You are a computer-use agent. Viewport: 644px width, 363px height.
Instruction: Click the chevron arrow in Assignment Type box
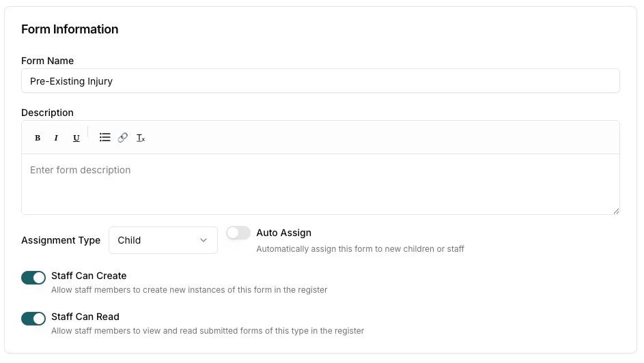[x=204, y=240]
